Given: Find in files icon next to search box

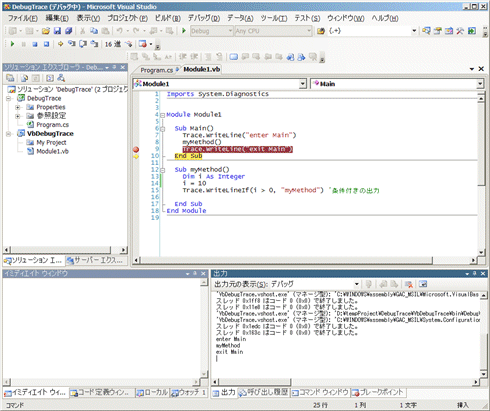Looking at the screenshot, I should [321, 31].
